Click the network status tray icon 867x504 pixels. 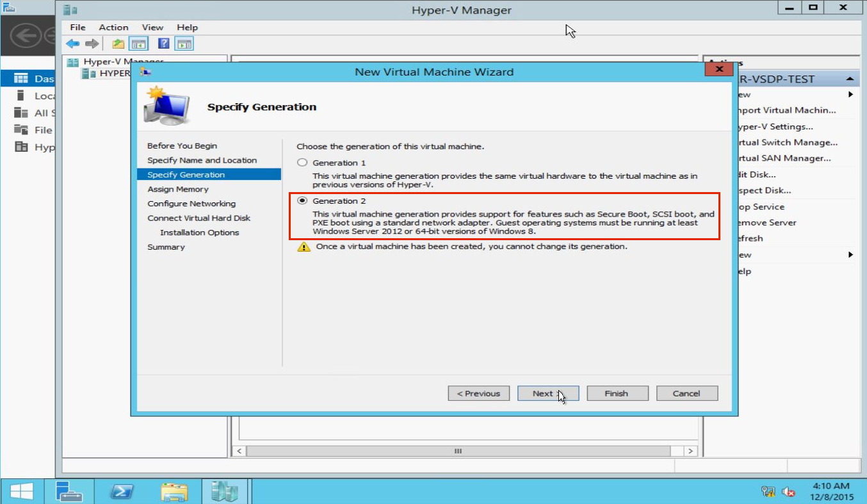(x=768, y=492)
